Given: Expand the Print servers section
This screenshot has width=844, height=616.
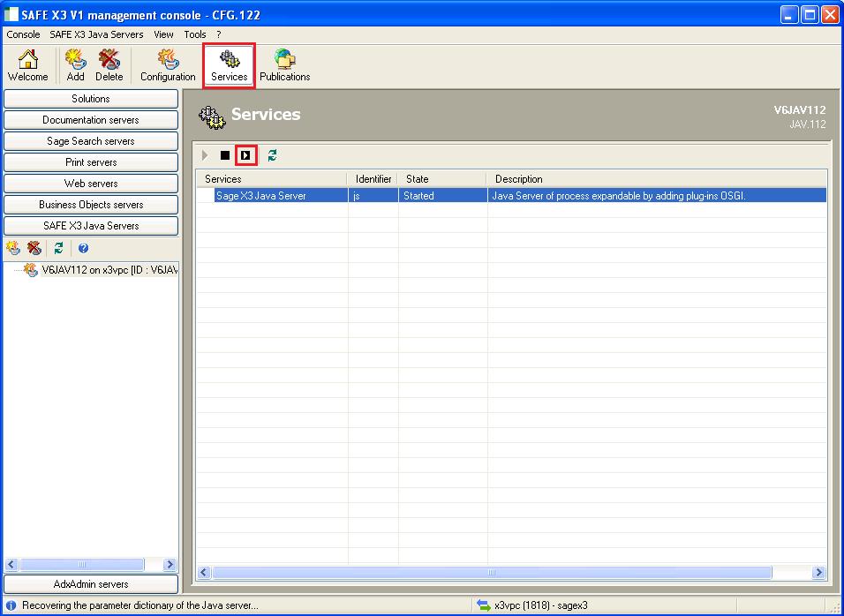Looking at the screenshot, I should pos(91,162).
